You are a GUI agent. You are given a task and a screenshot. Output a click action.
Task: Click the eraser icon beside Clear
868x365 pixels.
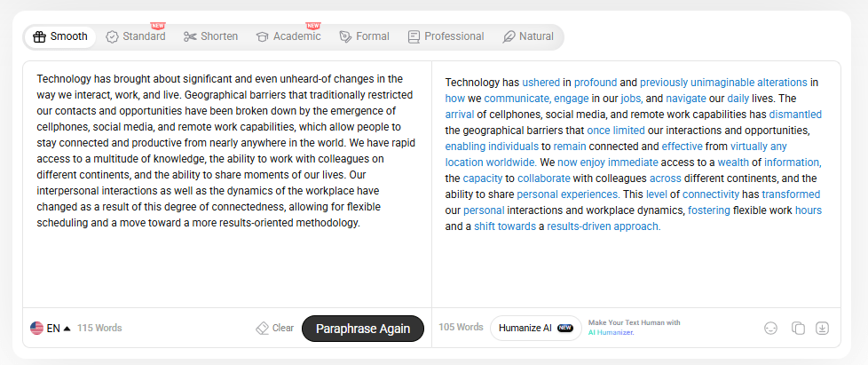(x=262, y=328)
